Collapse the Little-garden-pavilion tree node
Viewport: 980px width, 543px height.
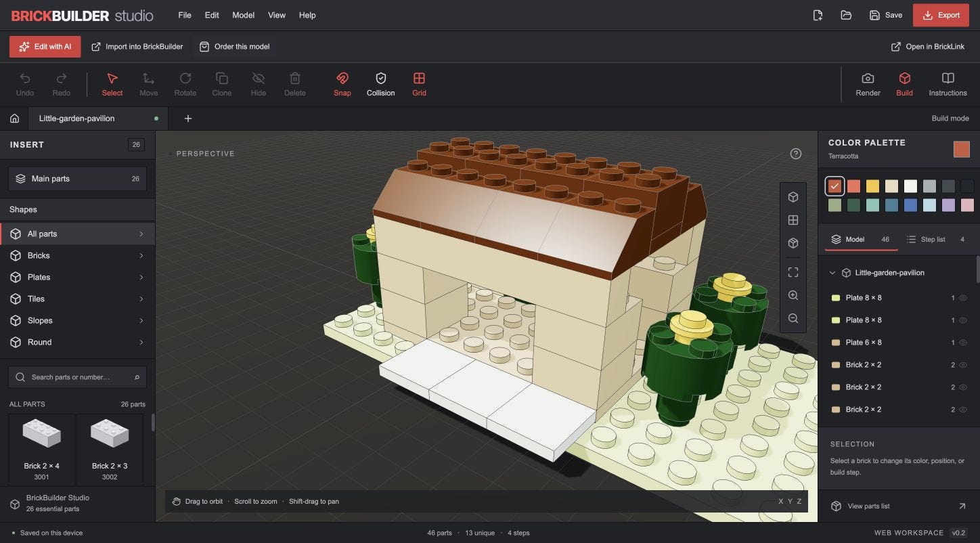[x=832, y=273]
